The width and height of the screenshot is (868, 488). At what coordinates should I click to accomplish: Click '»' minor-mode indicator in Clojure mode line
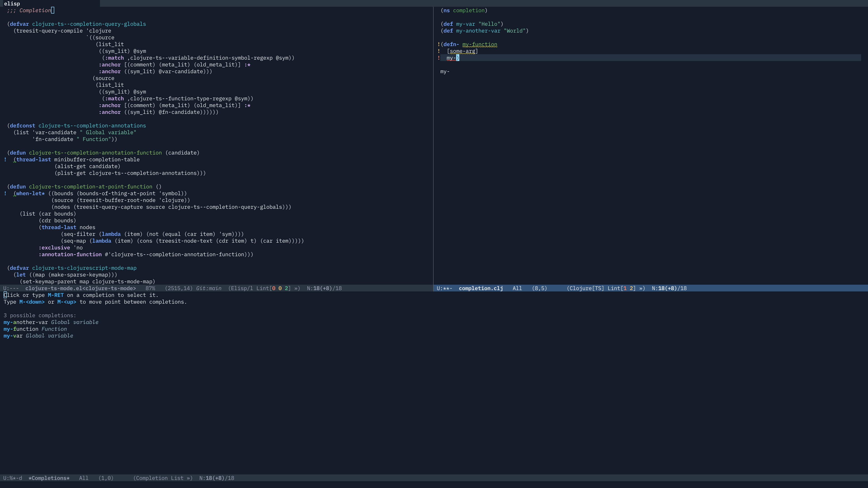tap(641, 288)
